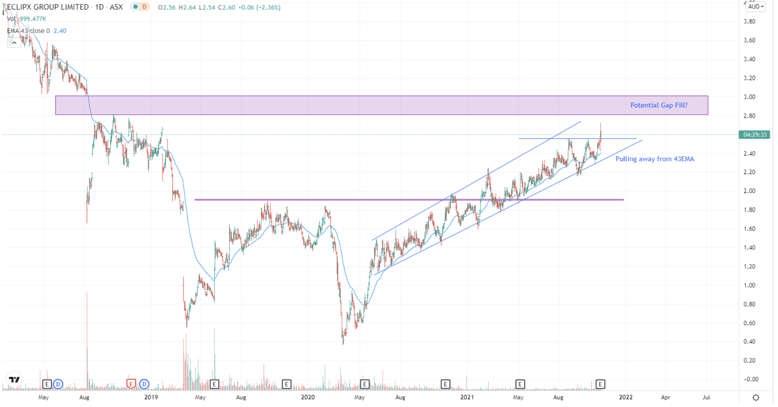Viewport: 778px width, 407px height.
Task: Click the earnings E marker before 2020
Action: click(286, 383)
